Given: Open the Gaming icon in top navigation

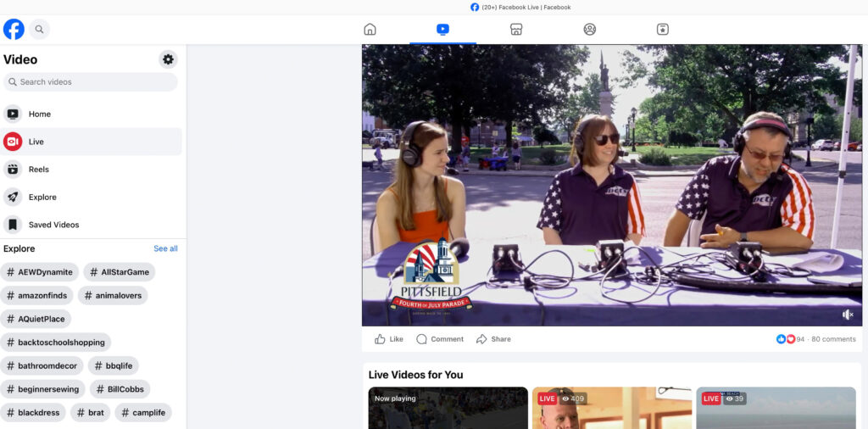Looking at the screenshot, I should tap(663, 30).
